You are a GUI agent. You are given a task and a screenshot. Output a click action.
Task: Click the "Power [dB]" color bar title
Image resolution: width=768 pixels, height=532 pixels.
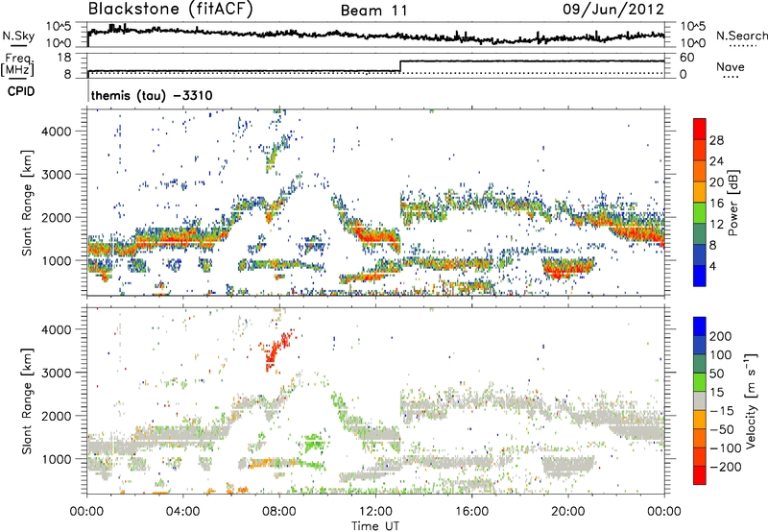733,203
